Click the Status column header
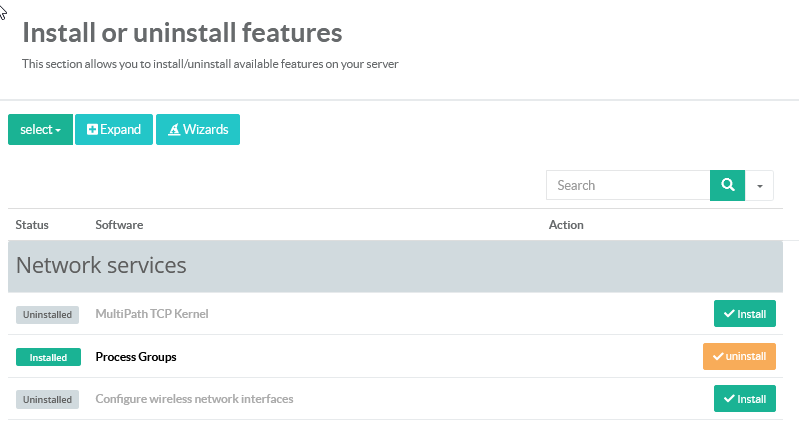Viewport: 799px width, 425px height. click(32, 225)
